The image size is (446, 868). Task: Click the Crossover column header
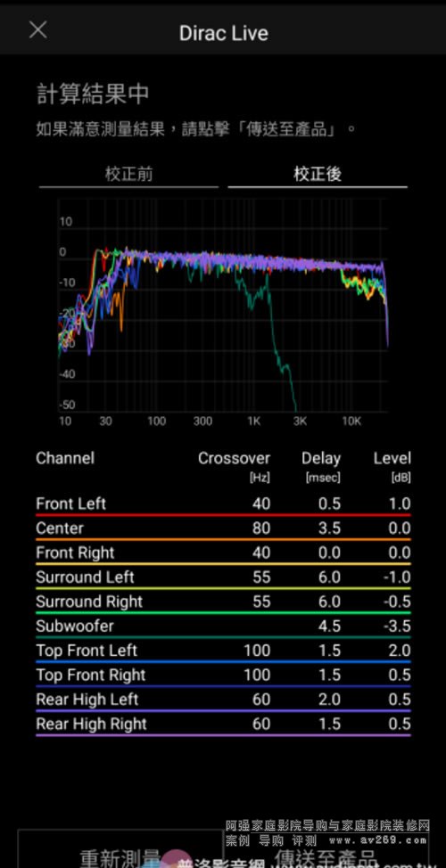coord(234,458)
